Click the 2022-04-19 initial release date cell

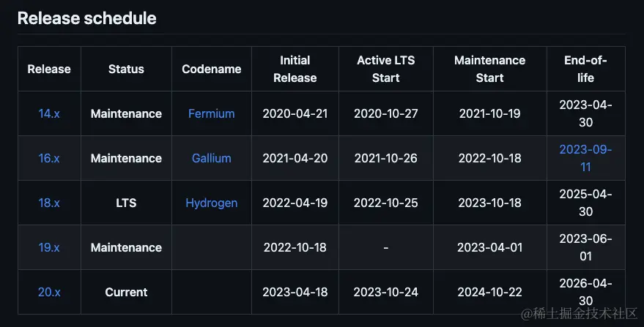coord(295,203)
